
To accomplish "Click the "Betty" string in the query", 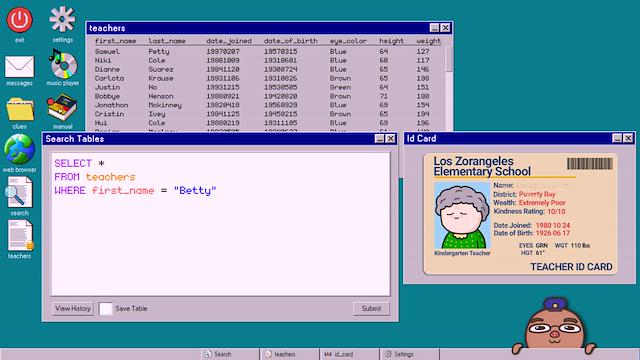I will [195, 191].
